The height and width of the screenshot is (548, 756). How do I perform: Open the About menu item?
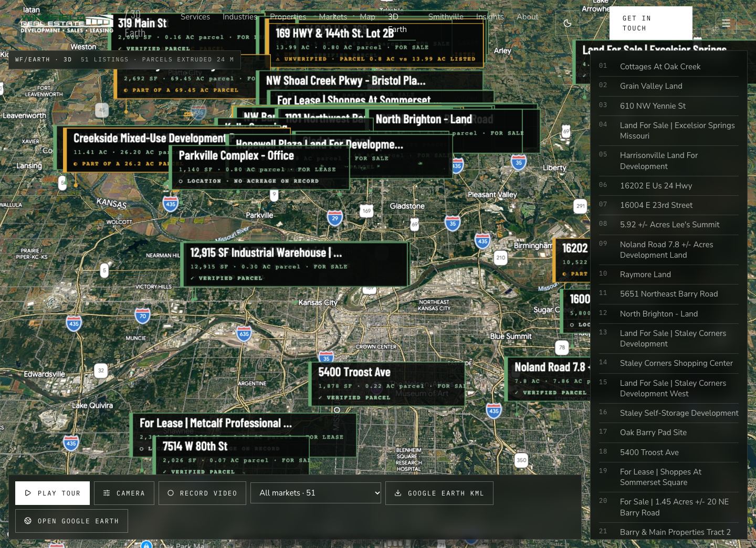click(528, 17)
